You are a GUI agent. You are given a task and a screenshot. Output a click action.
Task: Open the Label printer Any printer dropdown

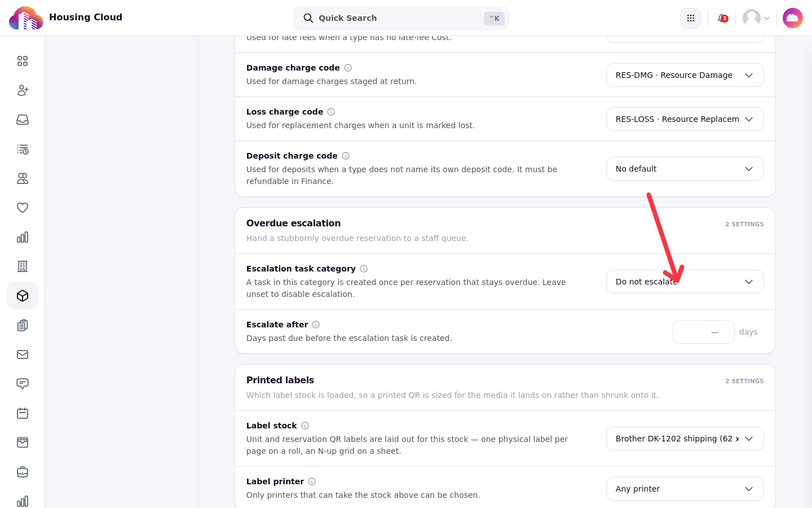685,489
